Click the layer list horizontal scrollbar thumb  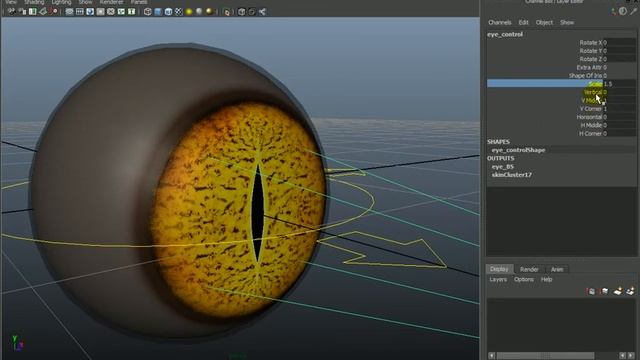coord(545,356)
